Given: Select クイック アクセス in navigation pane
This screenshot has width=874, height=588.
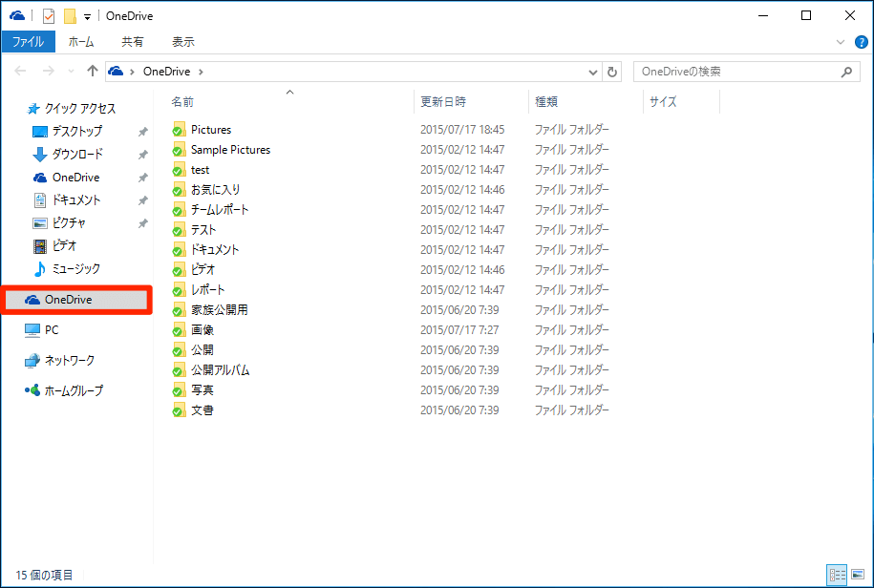Looking at the screenshot, I should 72,109.
